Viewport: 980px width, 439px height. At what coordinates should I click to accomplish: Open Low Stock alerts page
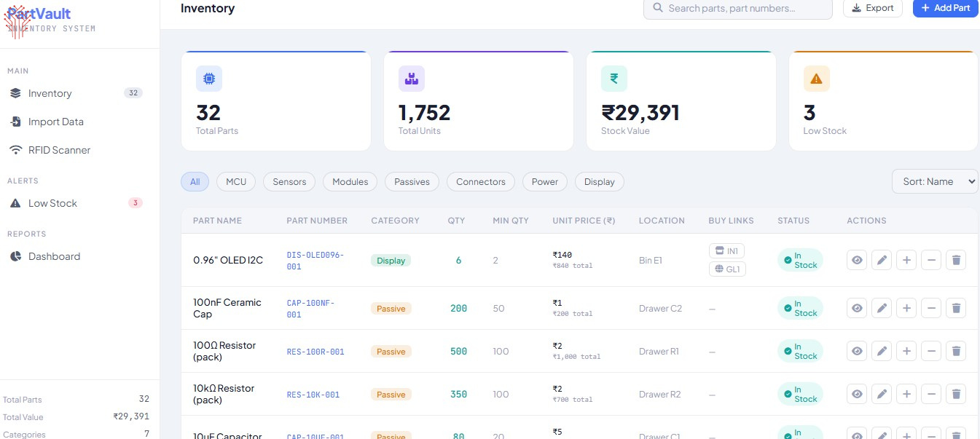[x=76, y=203]
